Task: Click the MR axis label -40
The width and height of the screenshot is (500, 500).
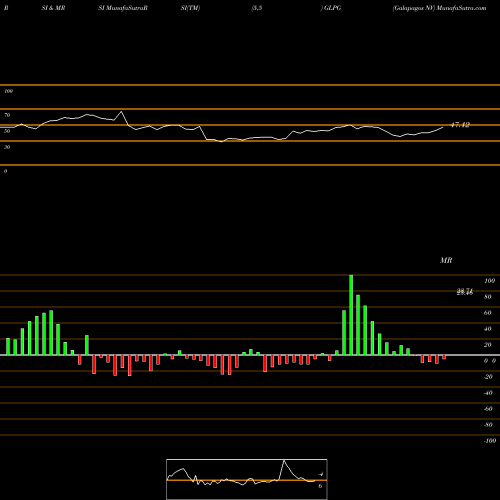Action: click(488, 393)
